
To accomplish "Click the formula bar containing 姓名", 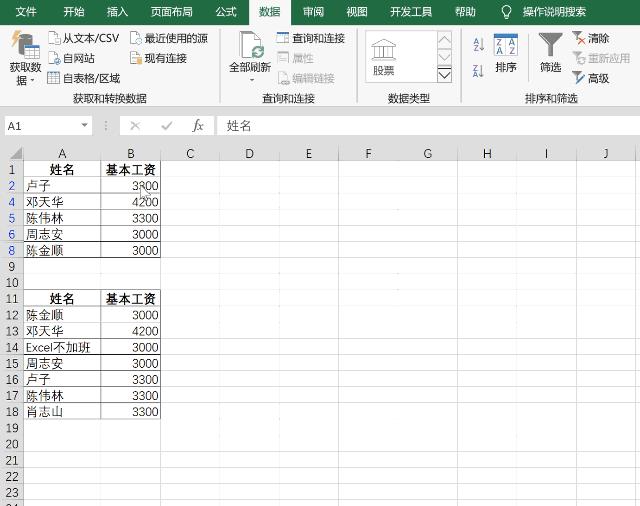I will (x=428, y=126).
